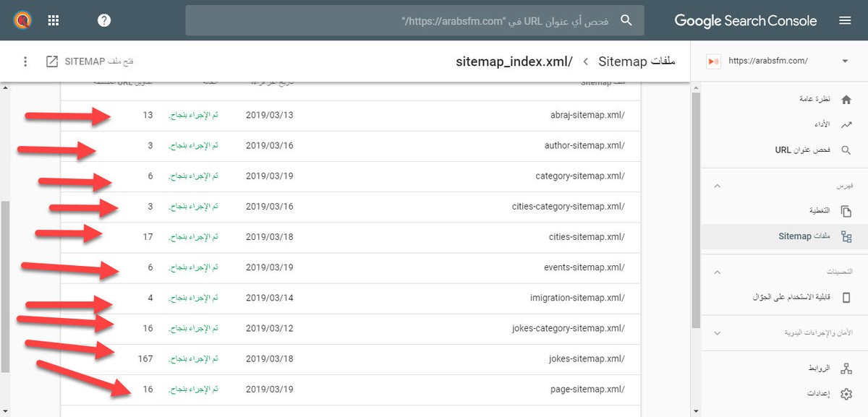Click the search magnifier icon
This screenshot has width=868, height=417.
click(626, 21)
